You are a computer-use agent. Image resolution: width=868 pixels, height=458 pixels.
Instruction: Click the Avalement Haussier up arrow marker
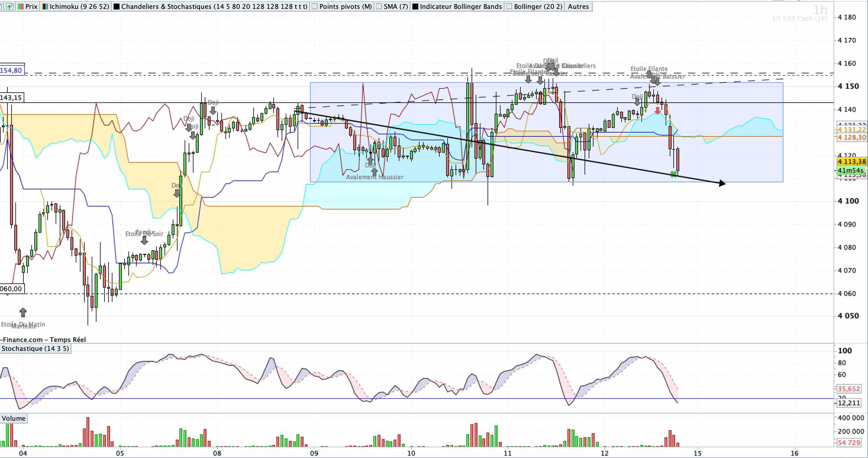point(374,172)
